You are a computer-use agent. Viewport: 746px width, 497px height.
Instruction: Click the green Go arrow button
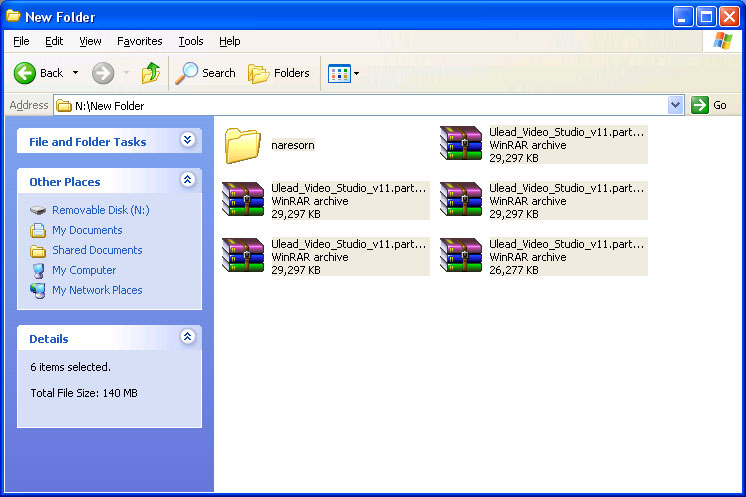coord(700,105)
